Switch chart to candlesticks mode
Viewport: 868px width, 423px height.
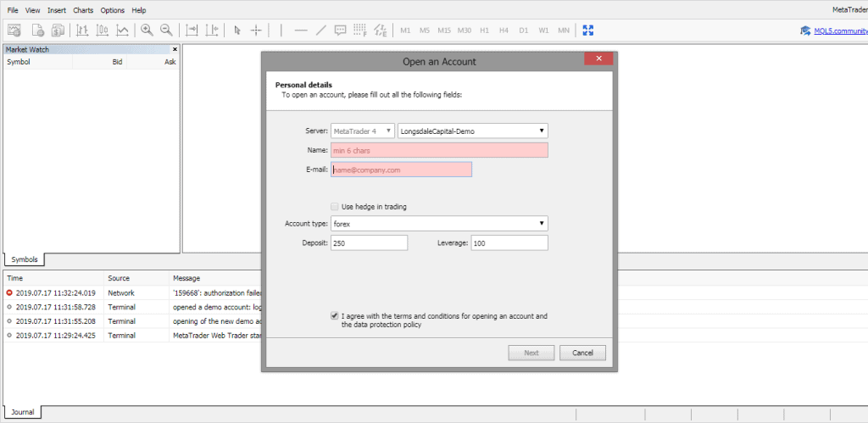[103, 31]
